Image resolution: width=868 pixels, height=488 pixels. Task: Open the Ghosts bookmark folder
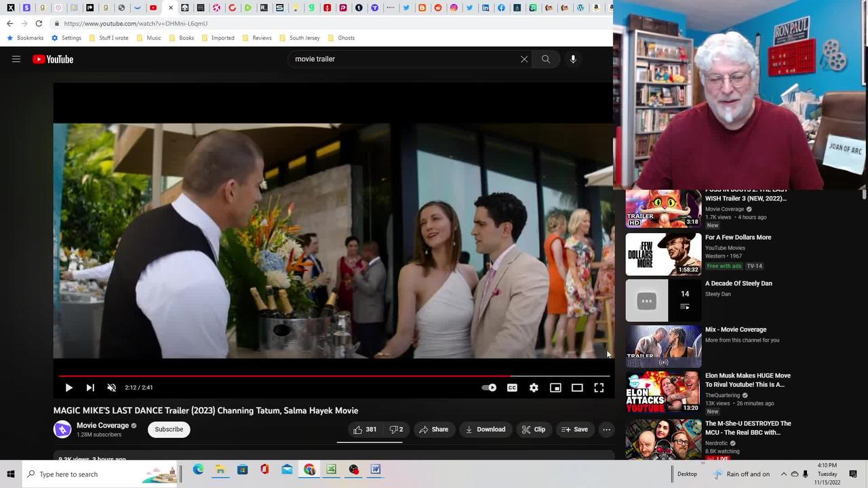coord(341,38)
